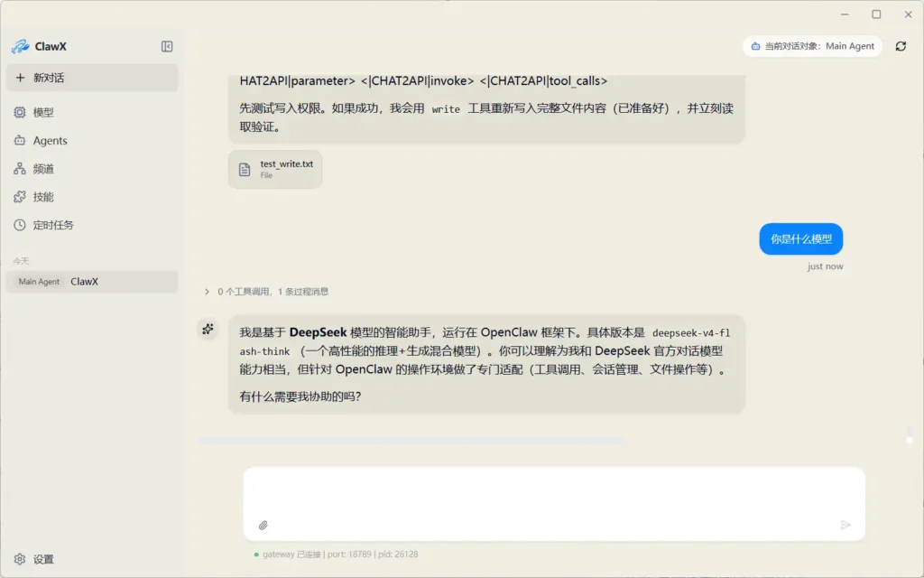Click the 有什么需要我协助的吗 line
The image size is (924, 578).
click(300, 396)
